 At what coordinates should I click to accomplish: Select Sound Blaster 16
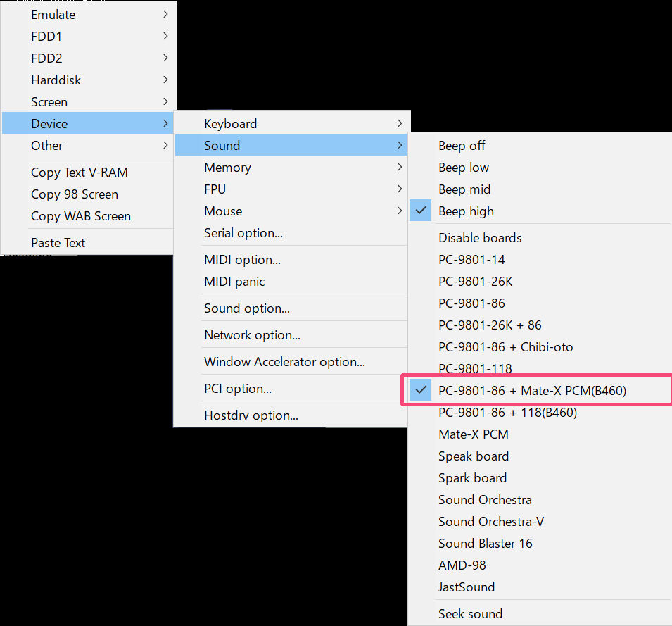click(540, 544)
